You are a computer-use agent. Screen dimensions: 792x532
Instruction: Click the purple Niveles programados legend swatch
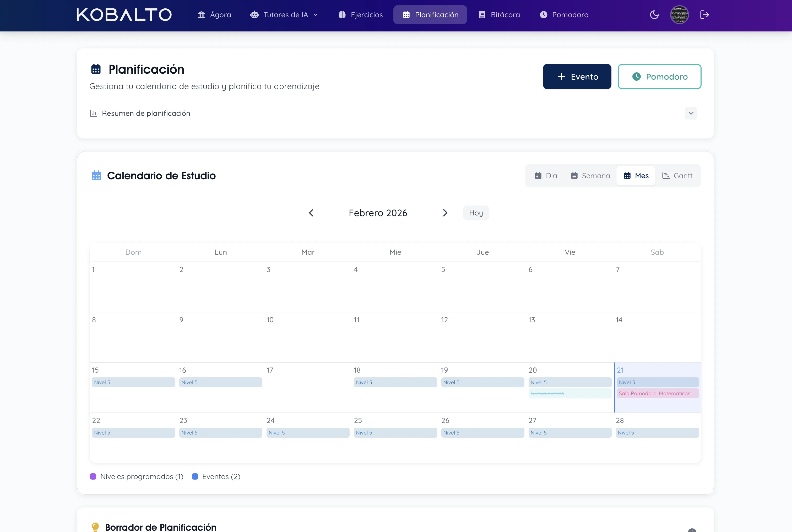(93, 476)
